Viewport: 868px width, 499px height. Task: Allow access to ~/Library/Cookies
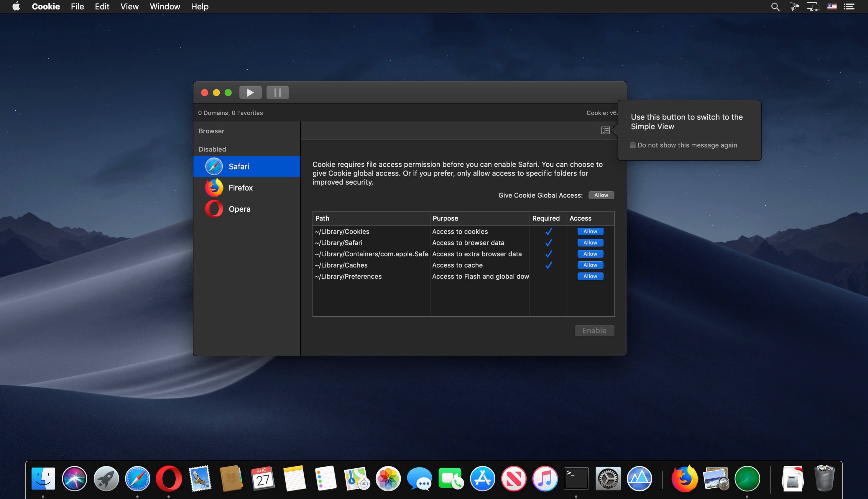(590, 232)
